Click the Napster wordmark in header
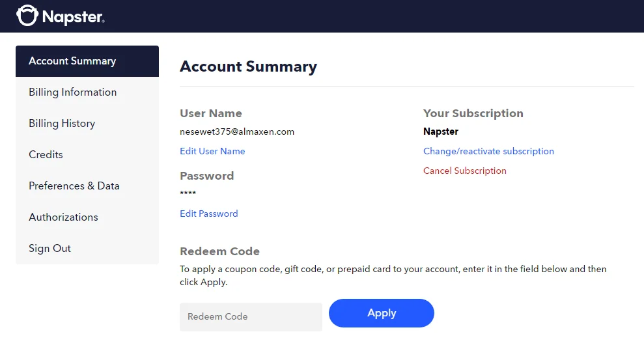This screenshot has height=347, width=644. 73,17
